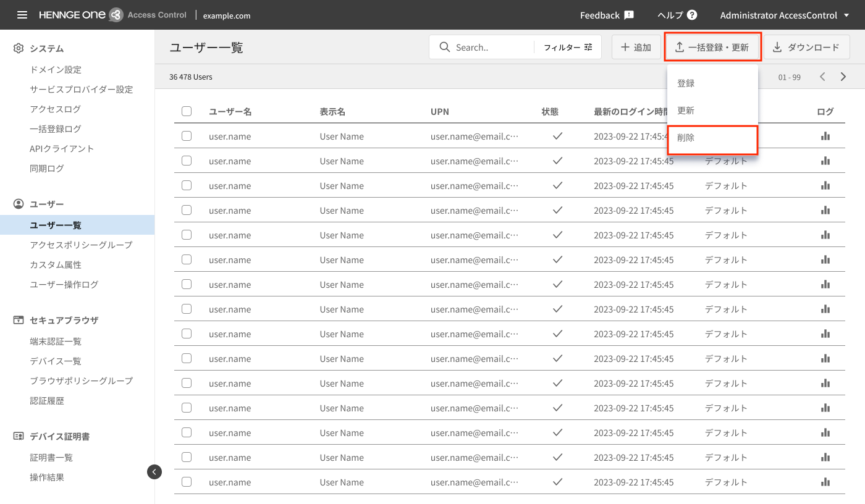The image size is (865, 504).
Task: Click the セキュアブラウザ section heading
Action: pos(64,320)
